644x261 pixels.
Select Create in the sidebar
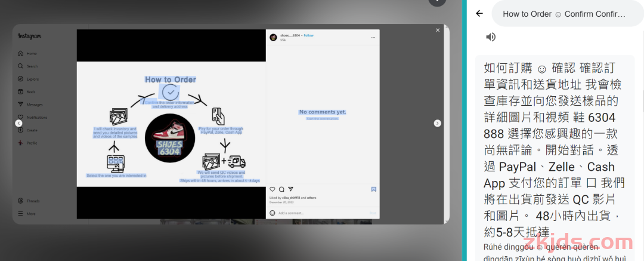tap(27, 130)
